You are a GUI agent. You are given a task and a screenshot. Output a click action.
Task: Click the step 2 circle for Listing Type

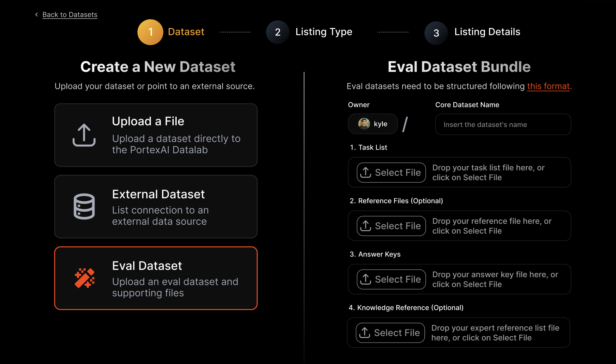pos(278,32)
